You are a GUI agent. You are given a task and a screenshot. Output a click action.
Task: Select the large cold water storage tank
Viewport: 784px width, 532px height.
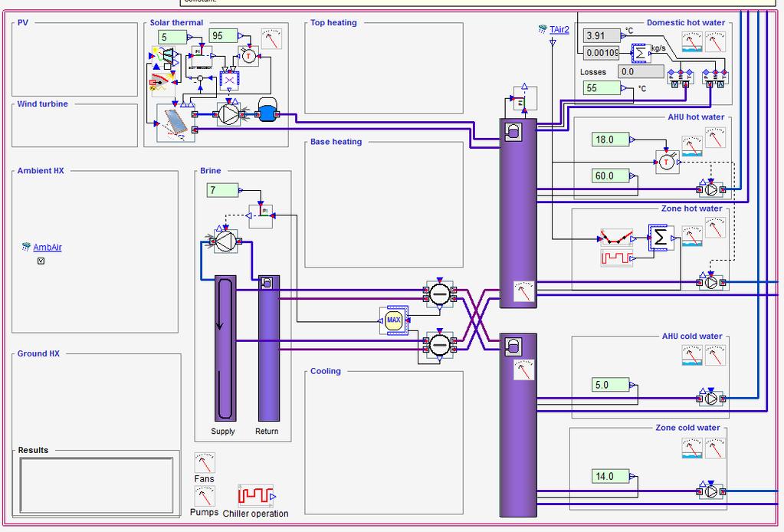click(519, 425)
